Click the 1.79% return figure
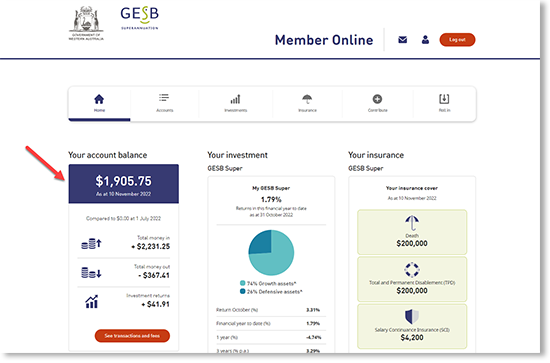 coord(271,200)
